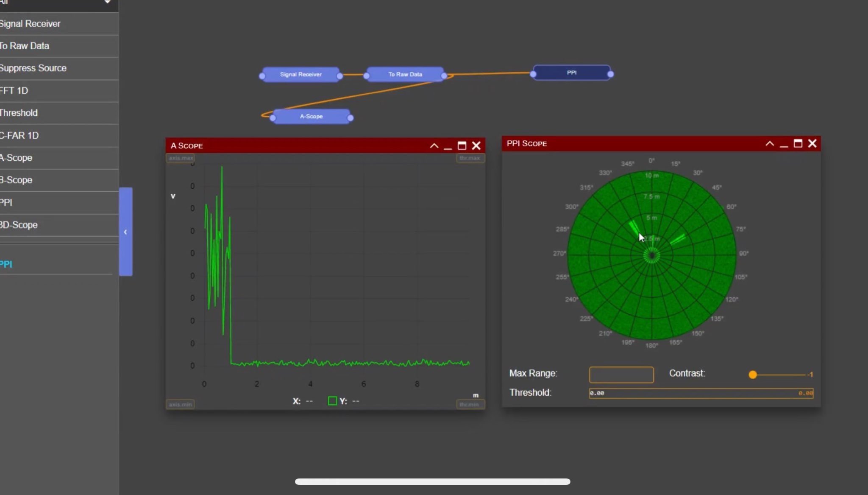Collapse the PPI Scope window with its chevron
The height and width of the screenshot is (495, 868).
click(768, 143)
